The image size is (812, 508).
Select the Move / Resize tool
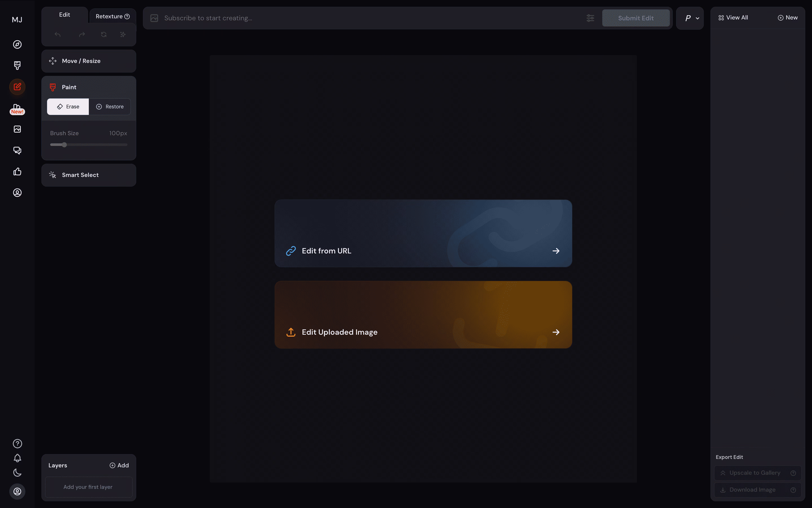(x=89, y=61)
